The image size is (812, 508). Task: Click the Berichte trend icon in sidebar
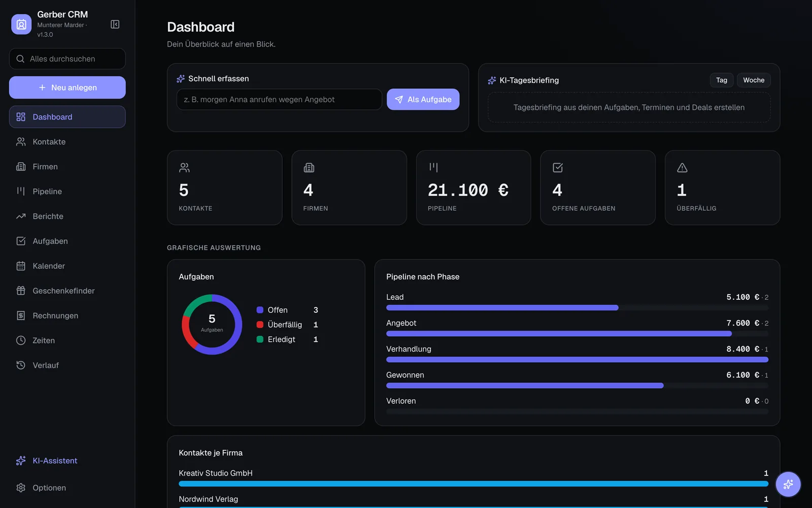point(21,216)
